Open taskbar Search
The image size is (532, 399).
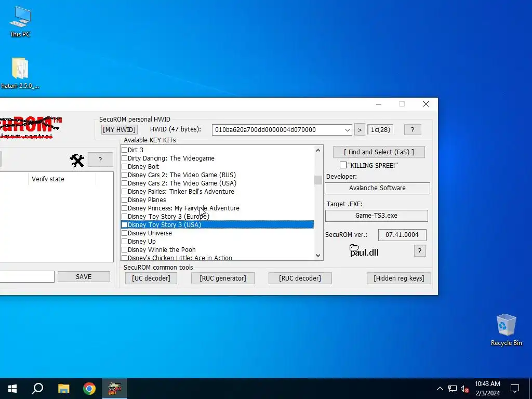point(37,389)
